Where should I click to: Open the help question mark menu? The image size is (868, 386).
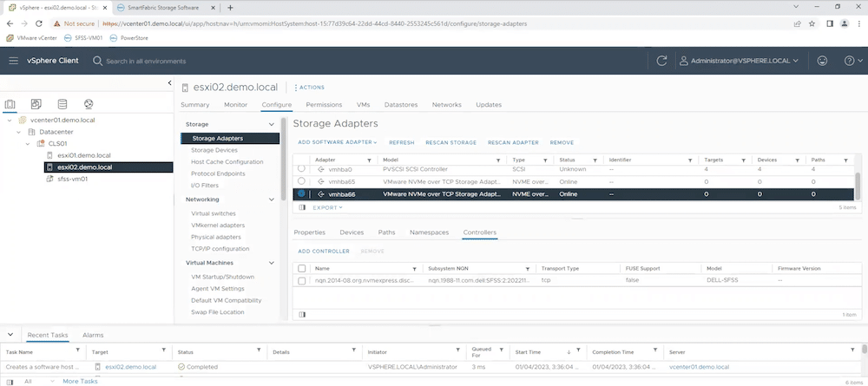[853, 61]
